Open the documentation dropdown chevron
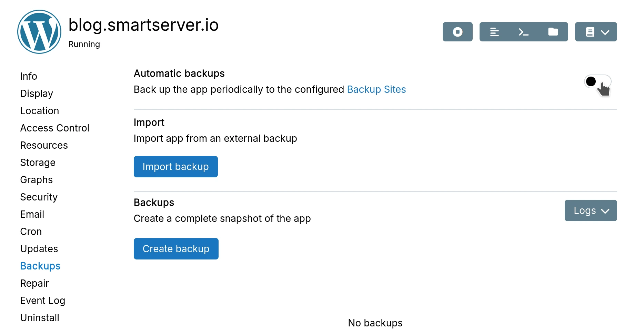 605,32
